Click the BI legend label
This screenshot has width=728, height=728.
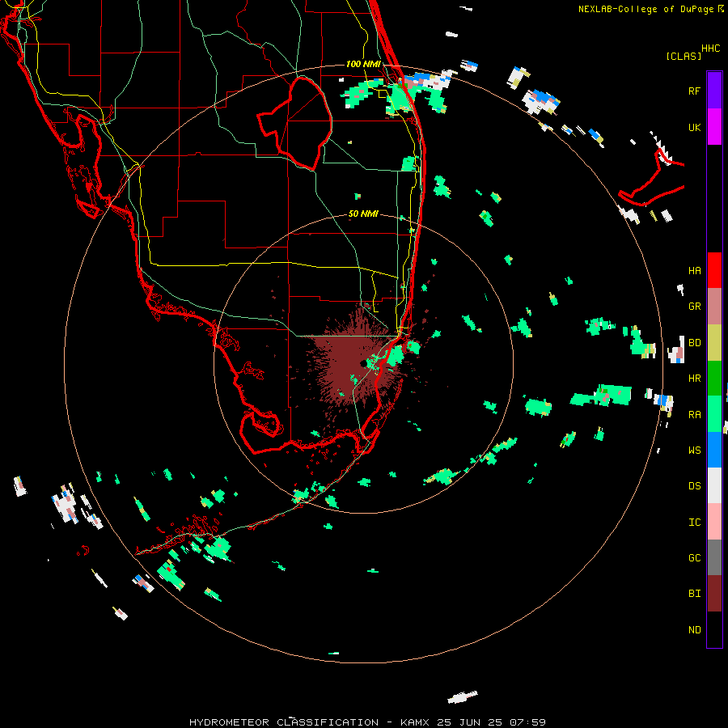coord(694,594)
